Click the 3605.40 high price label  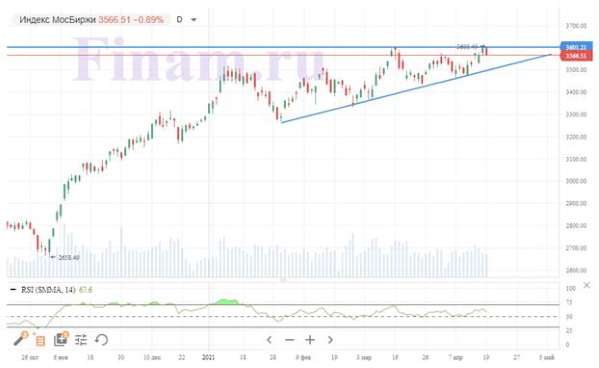click(x=467, y=47)
